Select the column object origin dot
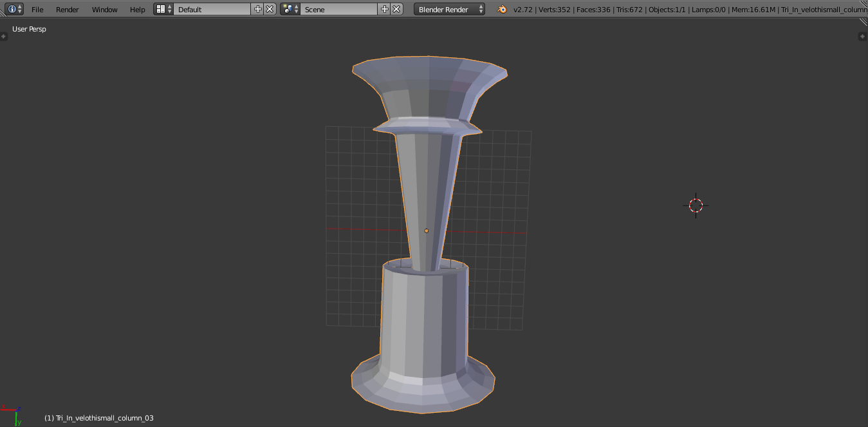The height and width of the screenshot is (427, 868). 426,231
